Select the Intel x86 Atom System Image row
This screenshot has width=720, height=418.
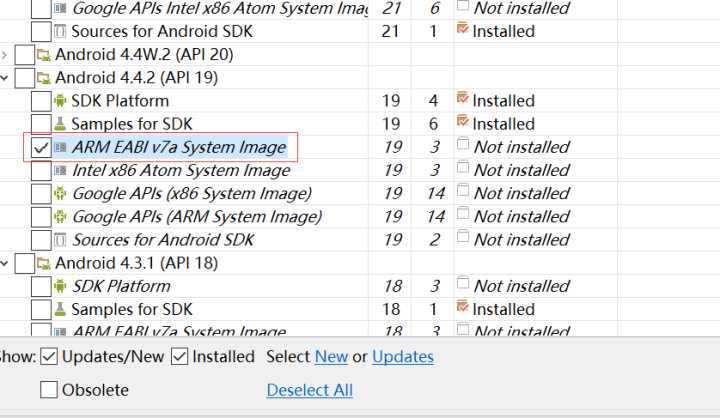(x=181, y=170)
